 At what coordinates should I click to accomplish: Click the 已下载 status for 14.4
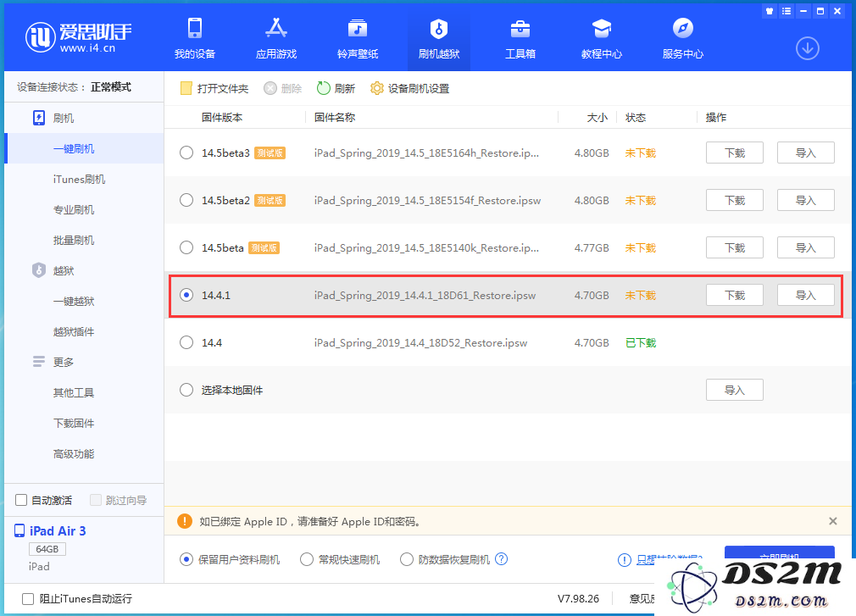pyautogui.click(x=641, y=342)
